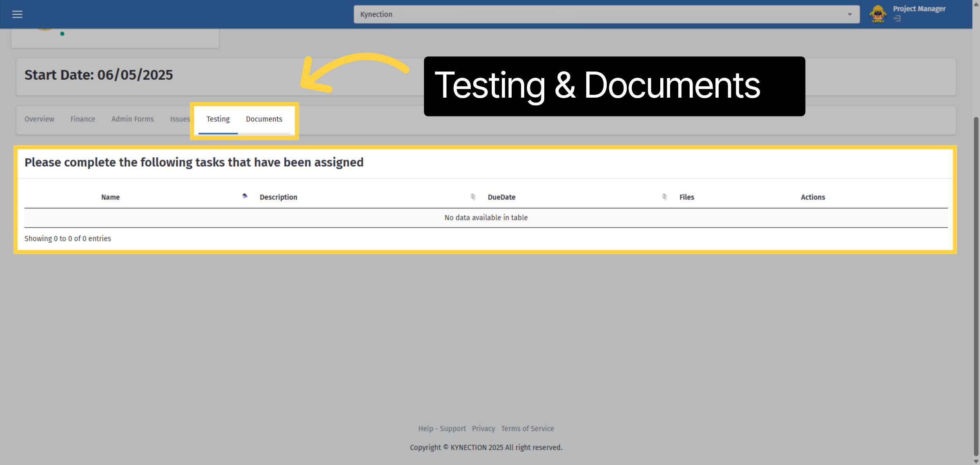Select the Testing tab
Viewport: 980px width, 465px height.
(x=218, y=119)
